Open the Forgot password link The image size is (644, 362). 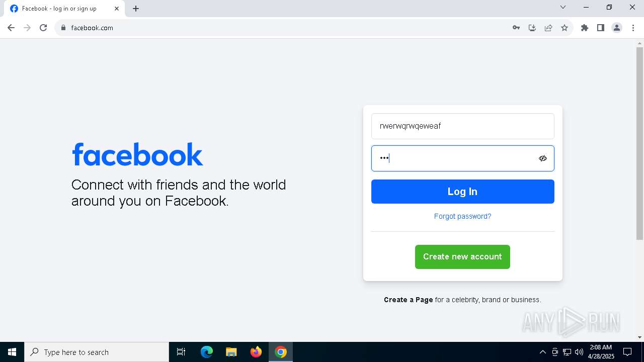[462, 216]
